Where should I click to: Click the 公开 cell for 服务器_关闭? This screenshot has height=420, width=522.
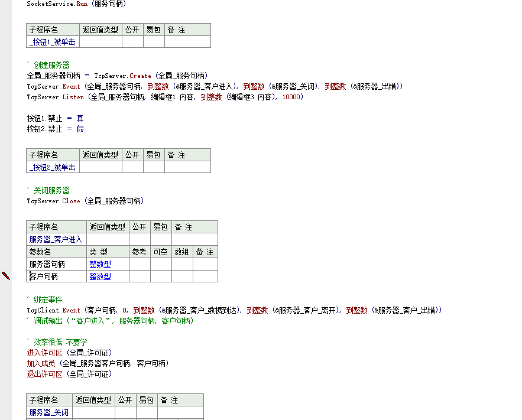click(x=125, y=413)
